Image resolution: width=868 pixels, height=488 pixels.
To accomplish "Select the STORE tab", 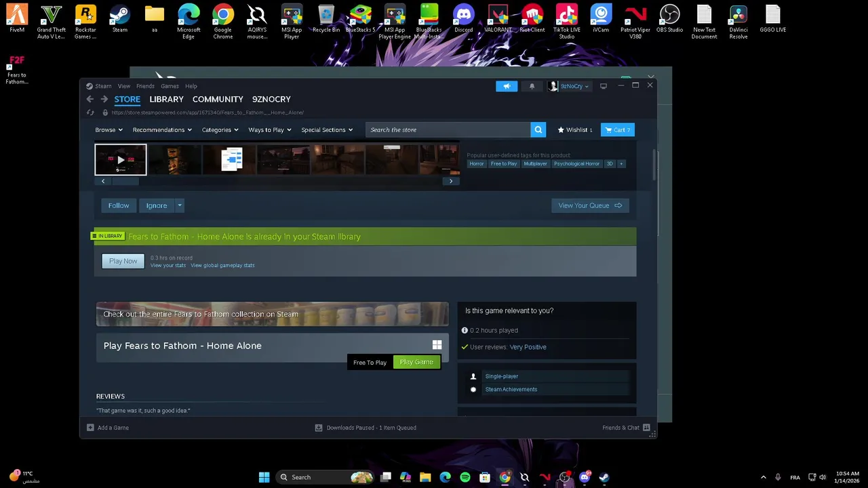I will coord(127,99).
